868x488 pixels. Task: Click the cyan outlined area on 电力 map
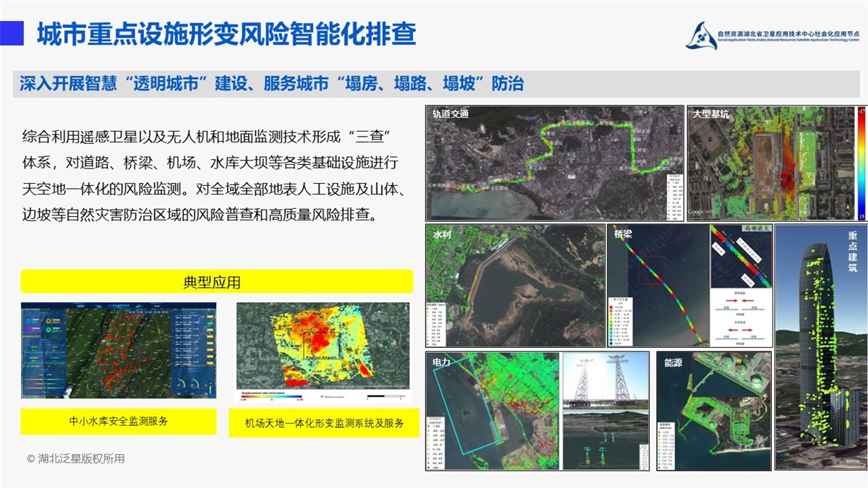pyautogui.click(x=466, y=406)
